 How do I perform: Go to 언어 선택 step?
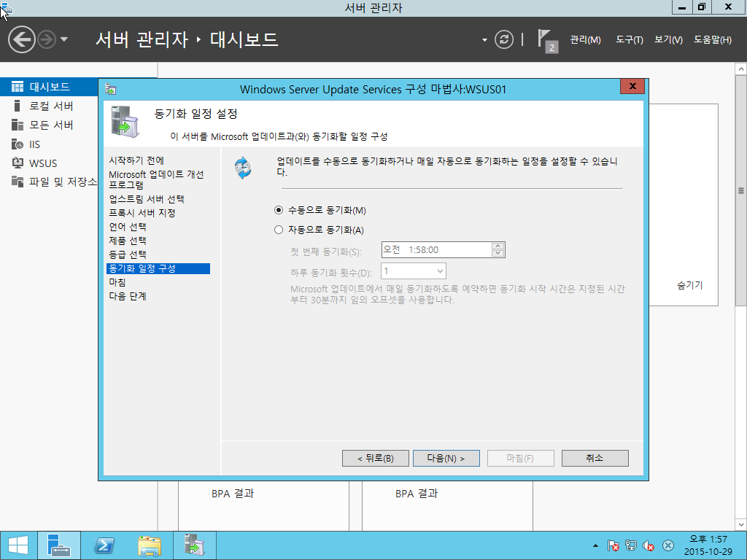tap(127, 227)
